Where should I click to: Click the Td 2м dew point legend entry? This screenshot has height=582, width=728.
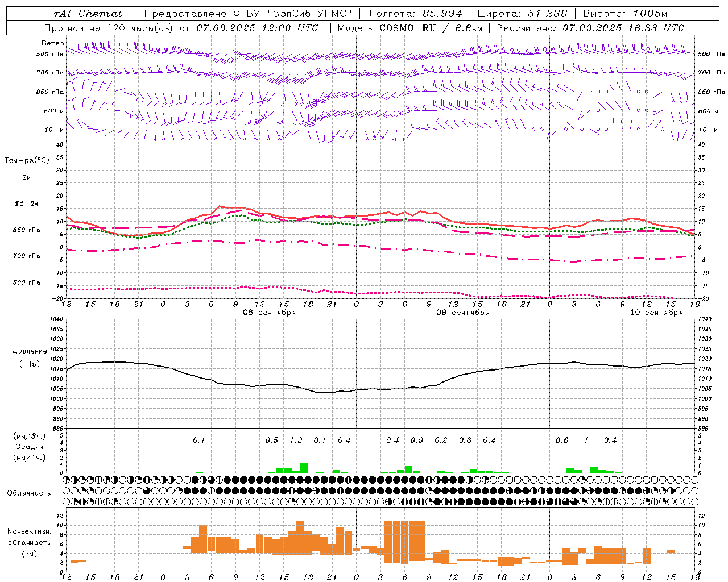coord(27,203)
